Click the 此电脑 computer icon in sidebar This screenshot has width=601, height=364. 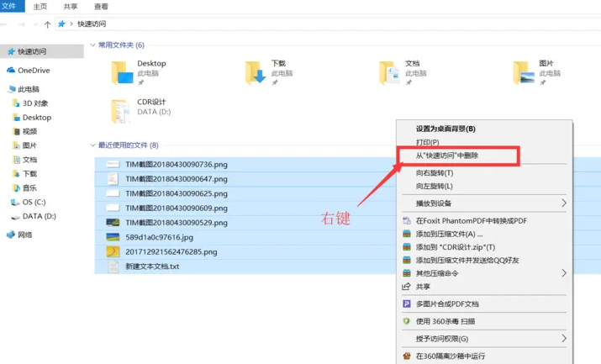11,89
